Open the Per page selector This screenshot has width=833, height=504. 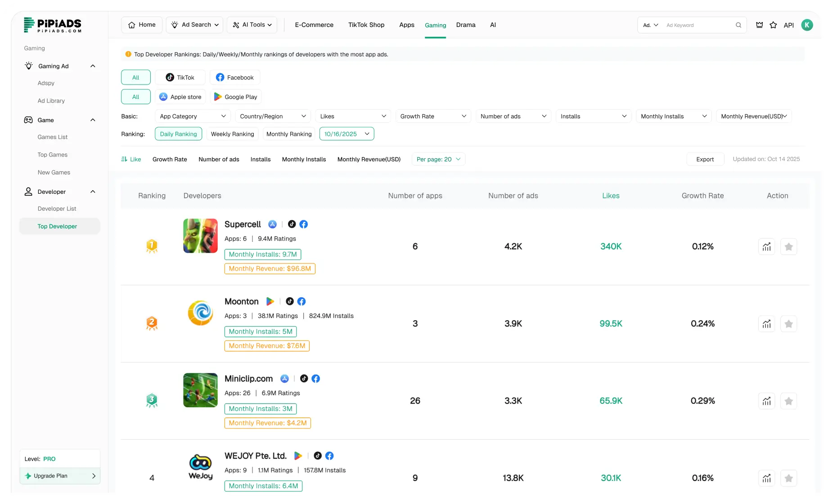pos(438,159)
